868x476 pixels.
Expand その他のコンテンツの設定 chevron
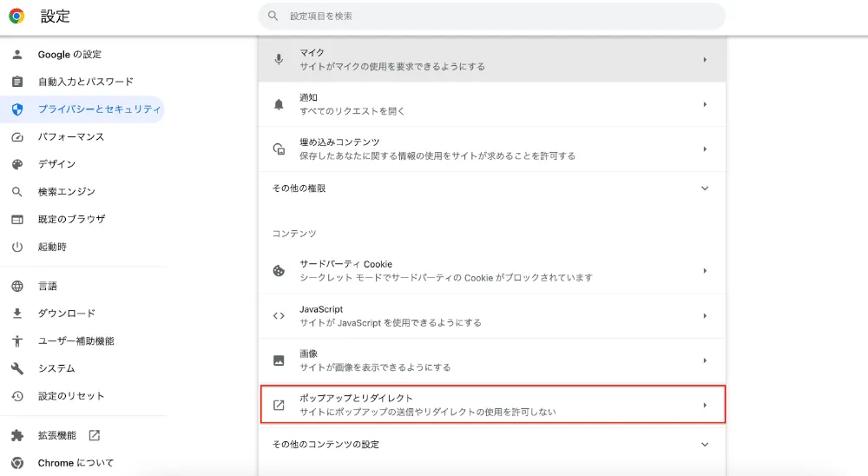click(705, 445)
